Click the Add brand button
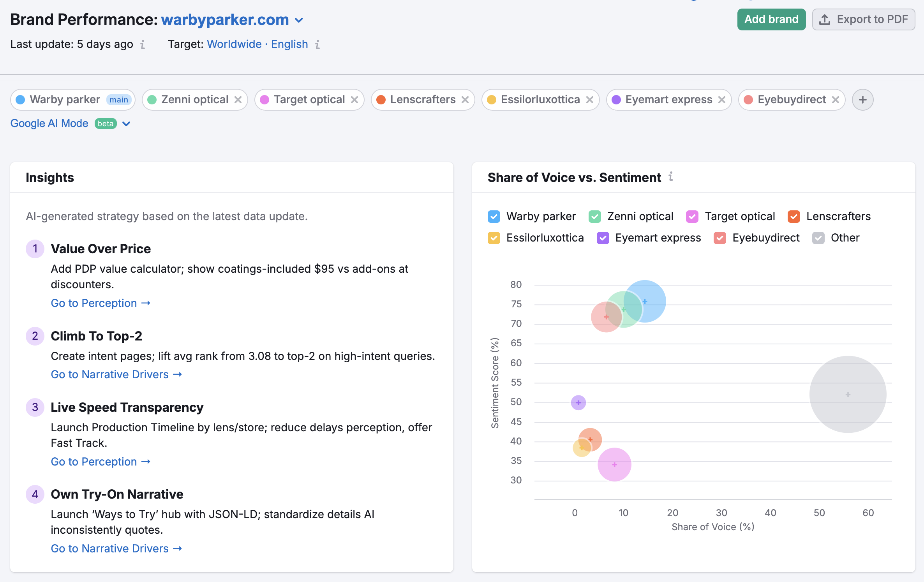The width and height of the screenshot is (924, 582). [771, 19]
